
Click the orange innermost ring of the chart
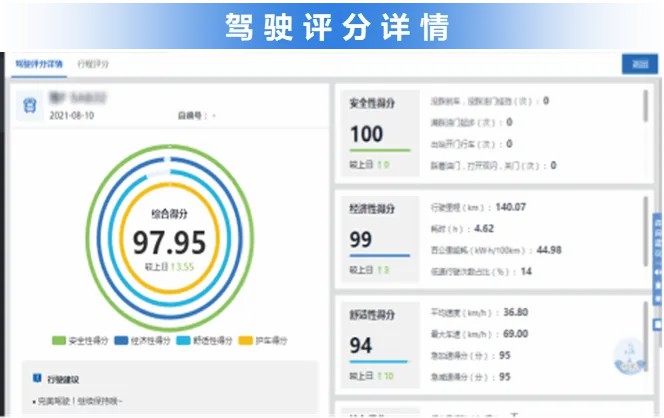pos(120,238)
